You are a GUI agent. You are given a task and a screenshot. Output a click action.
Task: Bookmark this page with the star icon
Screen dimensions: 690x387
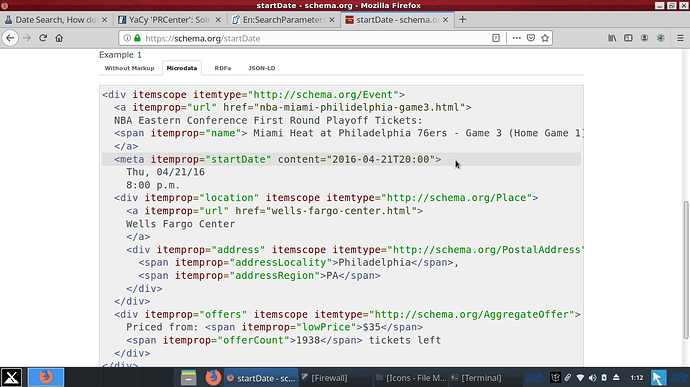[545, 38]
